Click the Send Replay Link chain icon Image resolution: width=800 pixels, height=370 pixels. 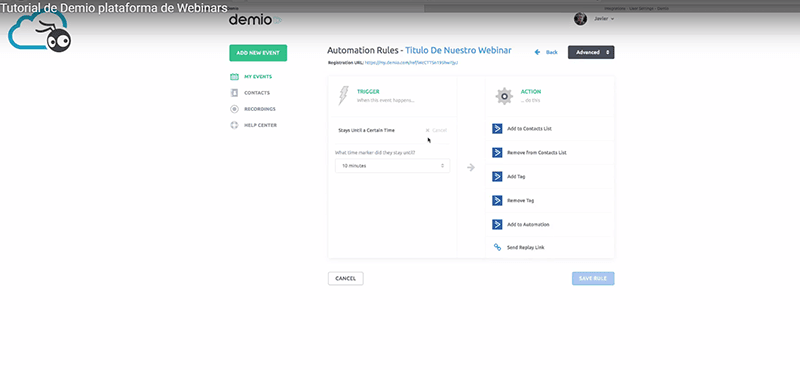pos(497,248)
